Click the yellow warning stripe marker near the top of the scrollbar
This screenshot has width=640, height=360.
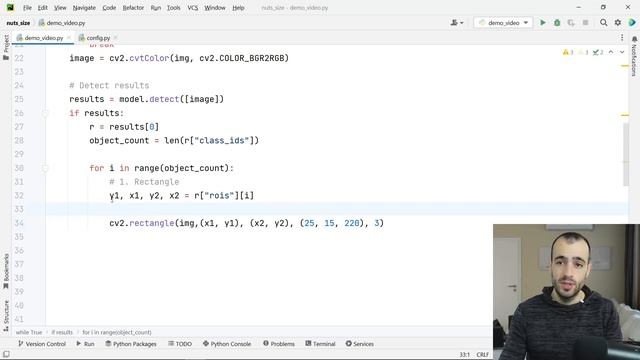point(625,66)
